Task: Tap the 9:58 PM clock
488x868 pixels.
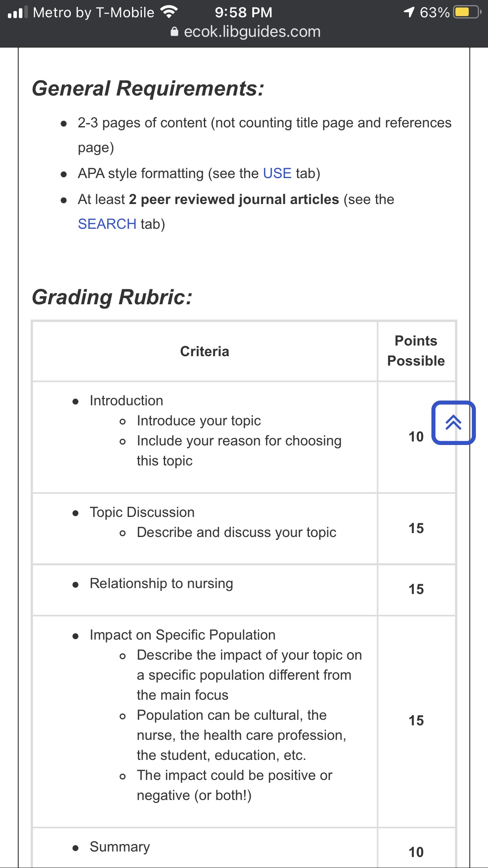Action: click(x=243, y=12)
